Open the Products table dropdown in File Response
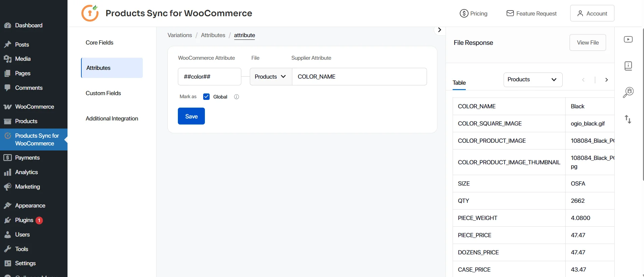The width and height of the screenshot is (644, 277). (533, 80)
